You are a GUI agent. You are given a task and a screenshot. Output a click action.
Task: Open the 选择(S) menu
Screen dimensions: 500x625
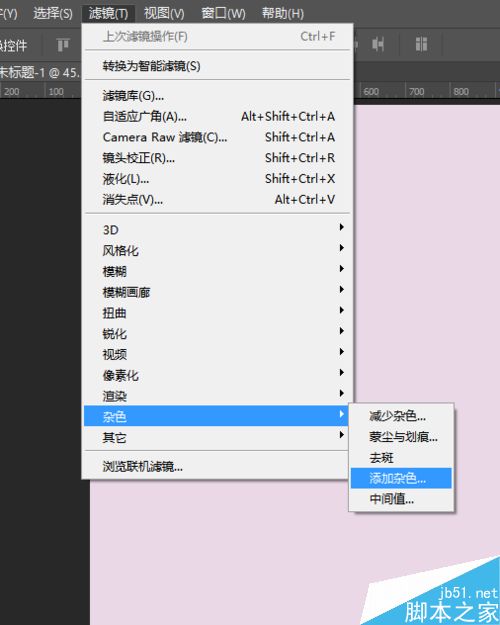pyautogui.click(x=53, y=14)
